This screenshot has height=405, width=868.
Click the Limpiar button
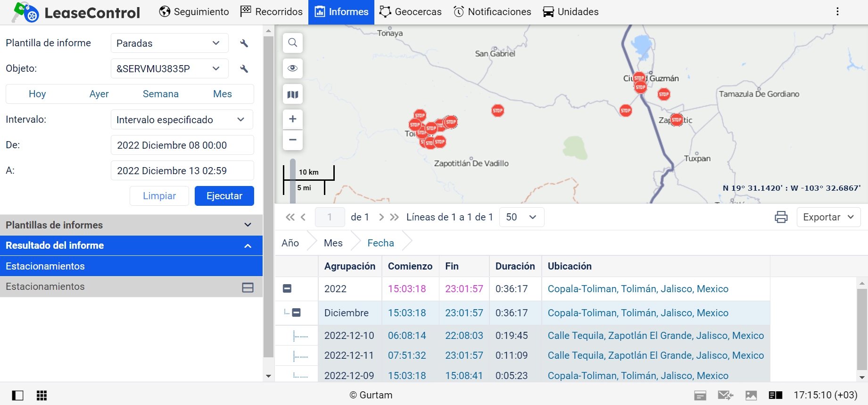pyautogui.click(x=159, y=196)
